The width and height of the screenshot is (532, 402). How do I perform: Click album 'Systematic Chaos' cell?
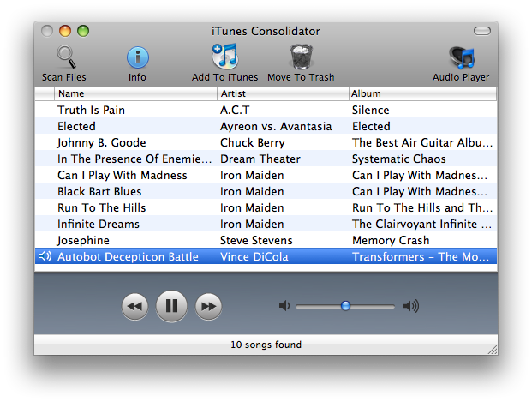click(x=398, y=159)
